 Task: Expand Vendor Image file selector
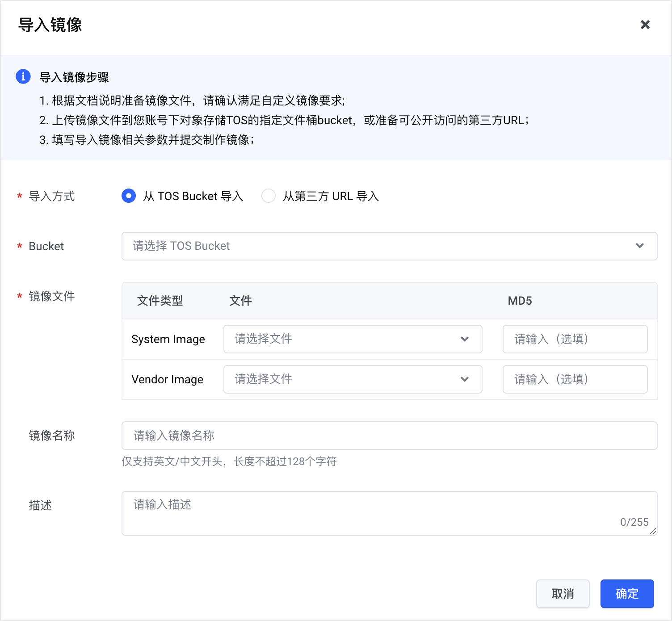click(x=344, y=379)
